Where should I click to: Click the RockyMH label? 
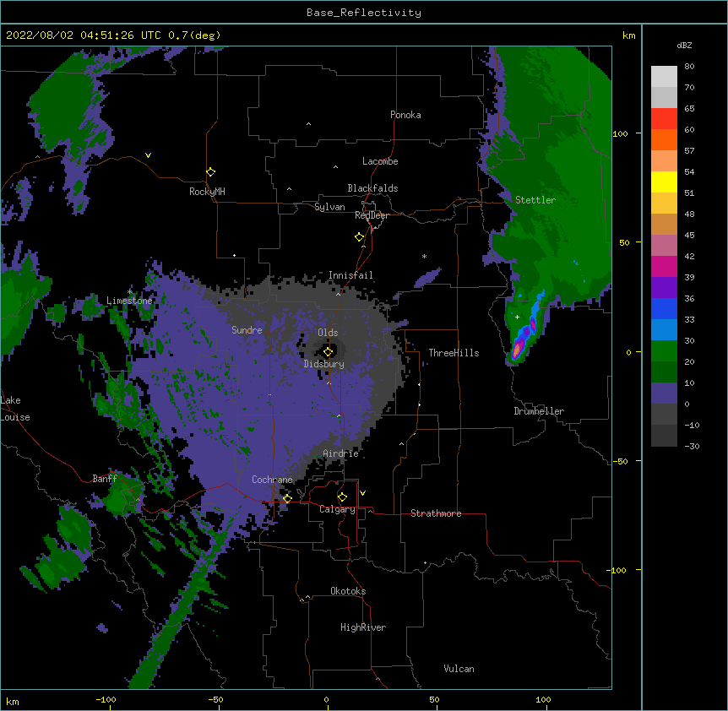[207, 192]
